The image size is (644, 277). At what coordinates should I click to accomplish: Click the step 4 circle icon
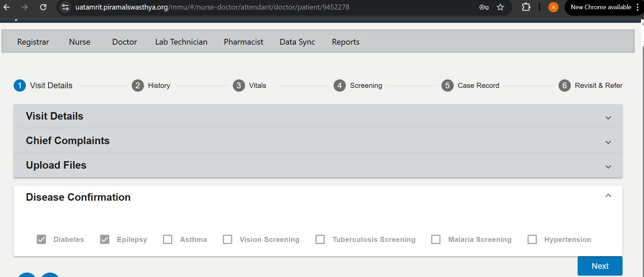340,86
